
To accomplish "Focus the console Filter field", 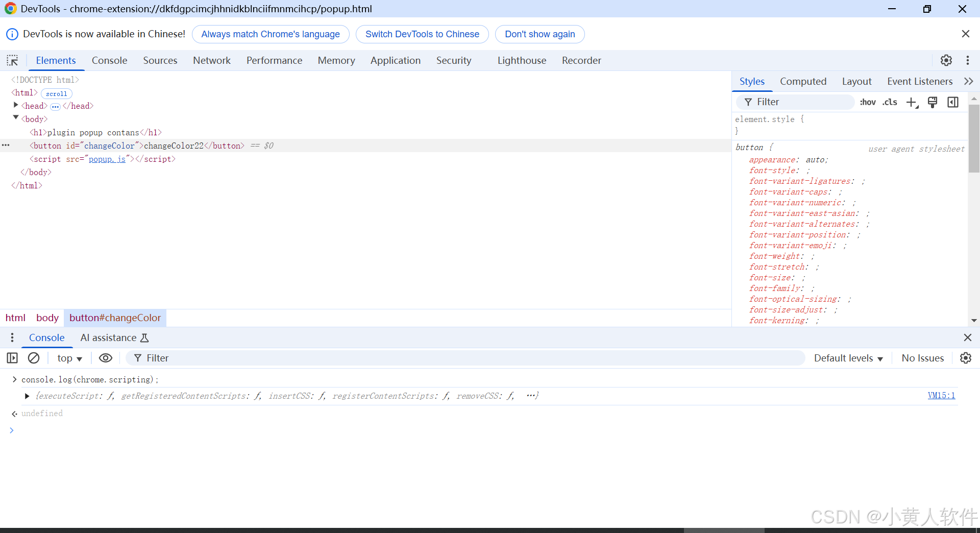I will [x=465, y=358].
